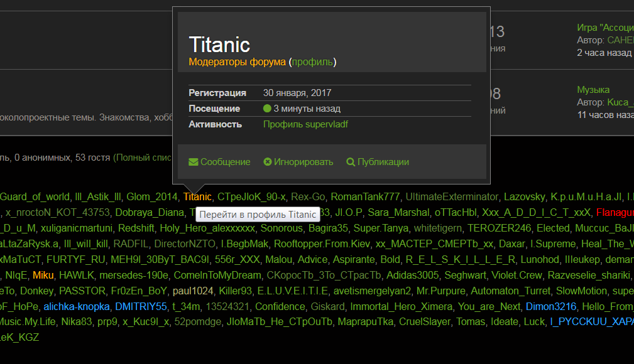This screenshot has height=364, width=634.
Task: Click the Titanic username in online list
Action: coord(198,196)
